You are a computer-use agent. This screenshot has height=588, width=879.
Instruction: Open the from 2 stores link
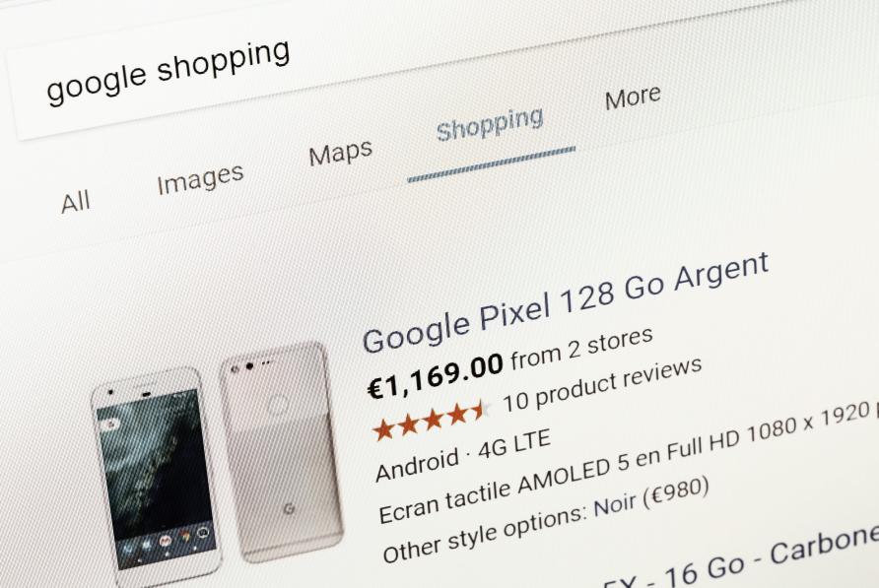(581, 349)
